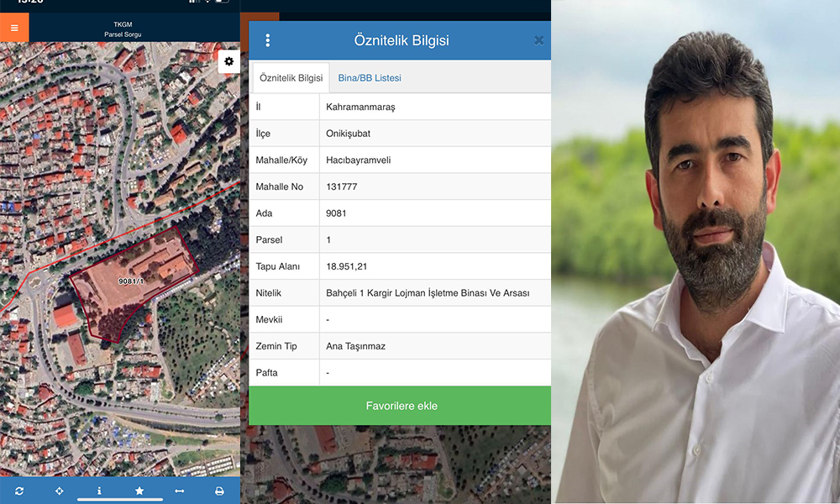Select the horizontal arrows measure icon
The image size is (840, 504).
(179, 491)
